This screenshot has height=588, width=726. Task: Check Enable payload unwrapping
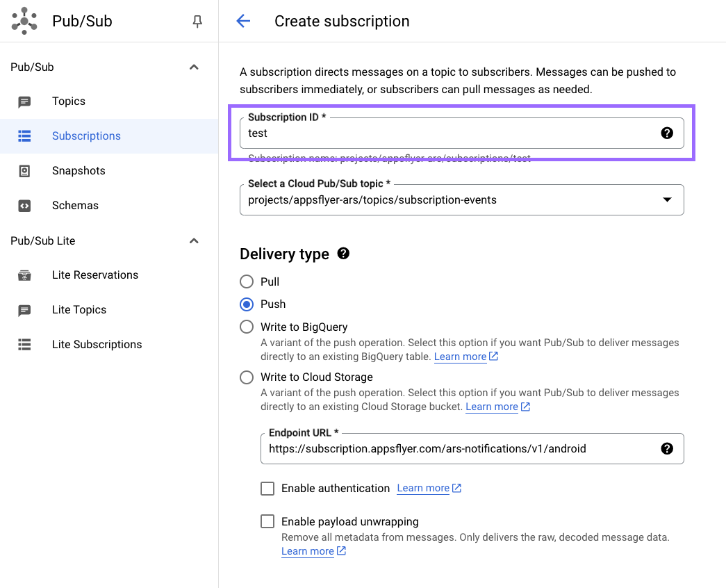pos(267,521)
